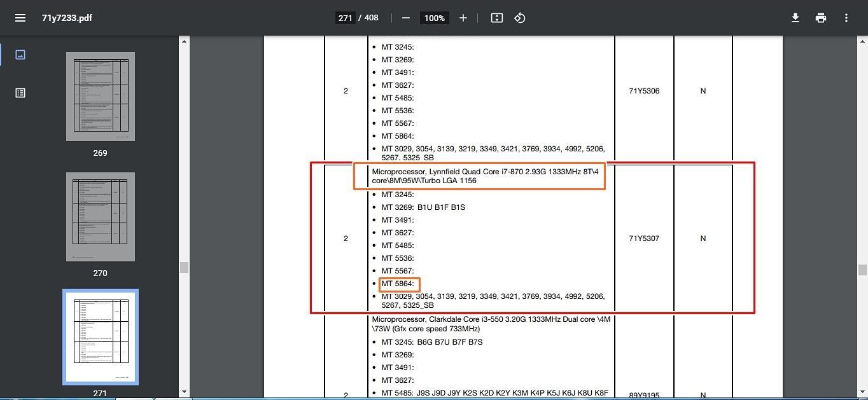Image resolution: width=868 pixels, height=400 pixels.
Task: Open the sidebar menu hamburger icon
Action: 20,18
